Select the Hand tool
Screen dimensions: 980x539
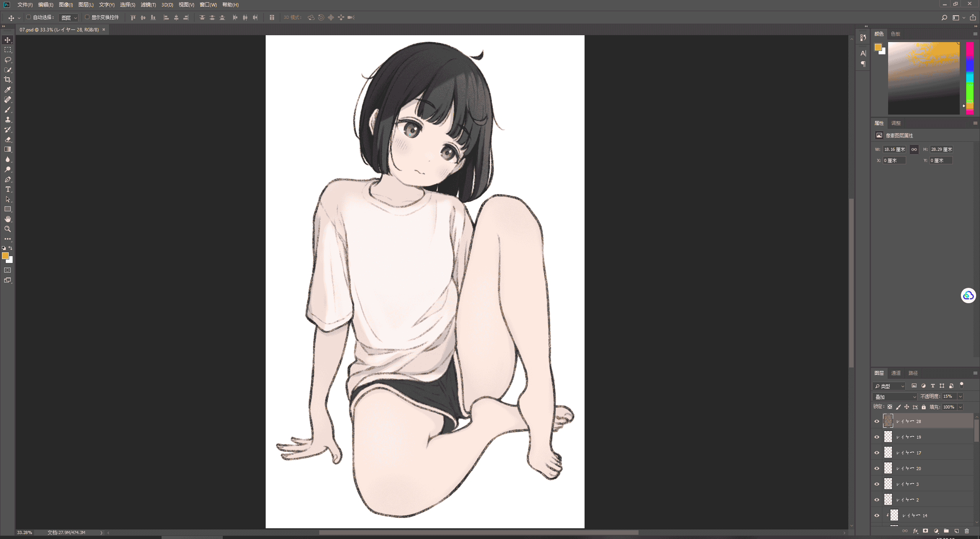pyautogui.click(x=8, y=219)
